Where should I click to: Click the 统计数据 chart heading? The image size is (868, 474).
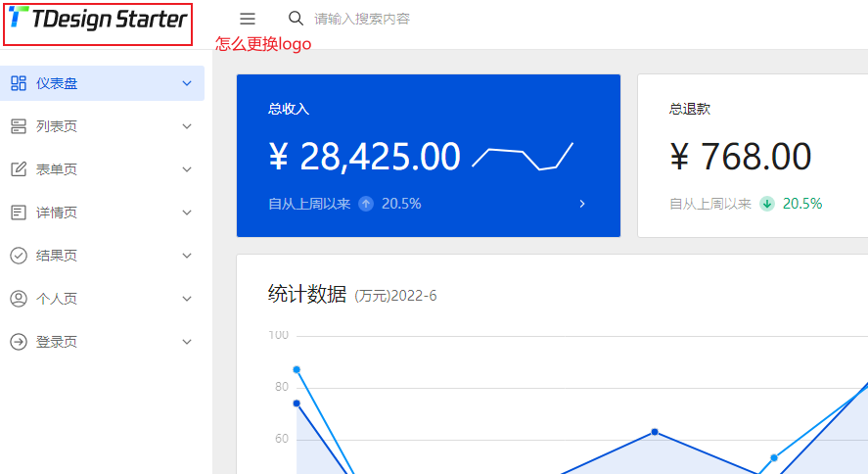click(307, 294)
